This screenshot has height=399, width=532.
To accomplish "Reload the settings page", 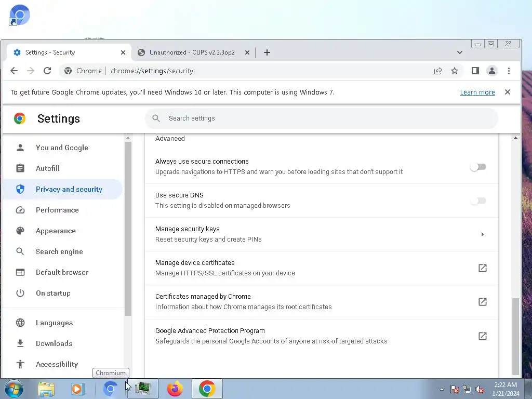I will point(47,71).
